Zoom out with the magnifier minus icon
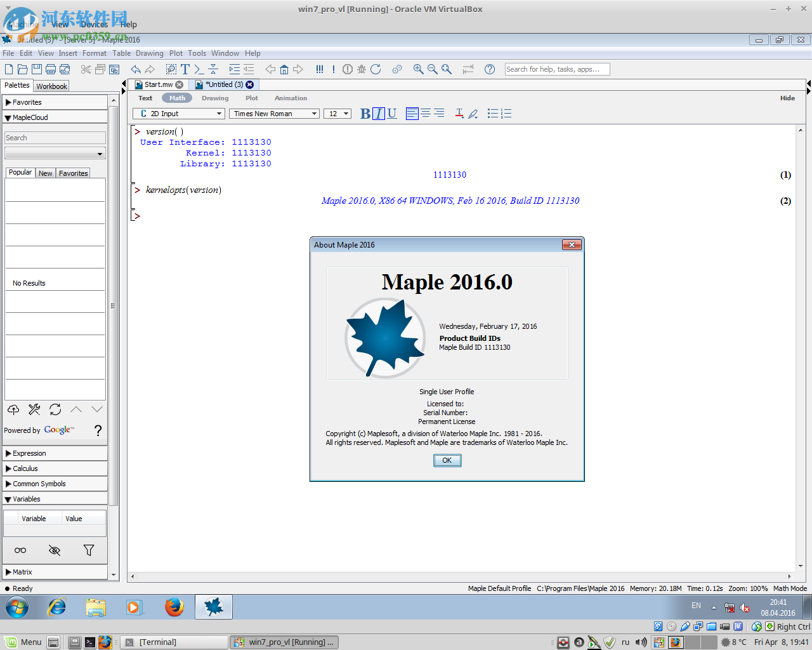 [433, 69]
